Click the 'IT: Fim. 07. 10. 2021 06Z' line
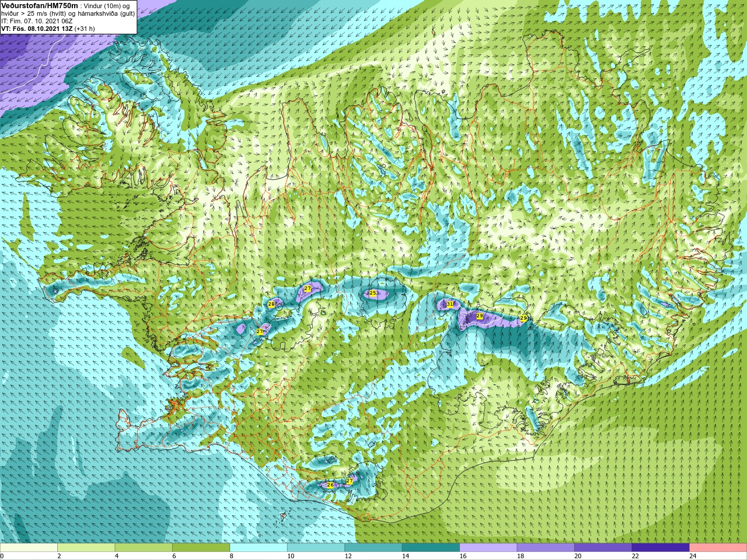Image resolution: width=747 pixels, height=560 pixels. click(37, 21)
